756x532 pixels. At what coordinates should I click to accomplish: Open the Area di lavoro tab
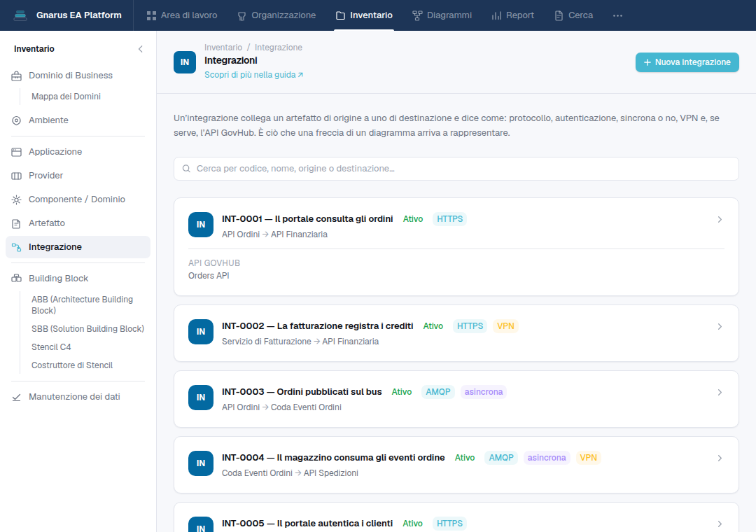click(x=182, y=15)
